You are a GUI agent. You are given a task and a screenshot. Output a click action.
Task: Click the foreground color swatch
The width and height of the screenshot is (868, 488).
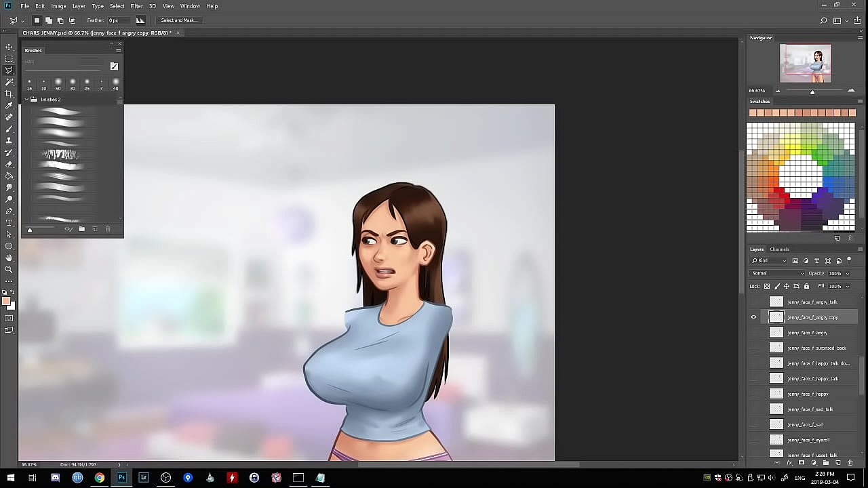pyautogui.click(x=6, y=302)
